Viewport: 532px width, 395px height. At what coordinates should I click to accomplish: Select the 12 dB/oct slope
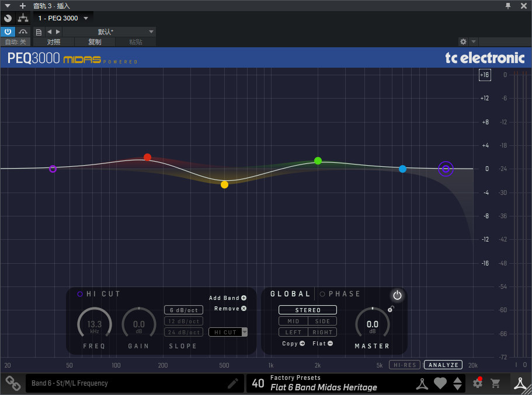click(x=183, y=321)
